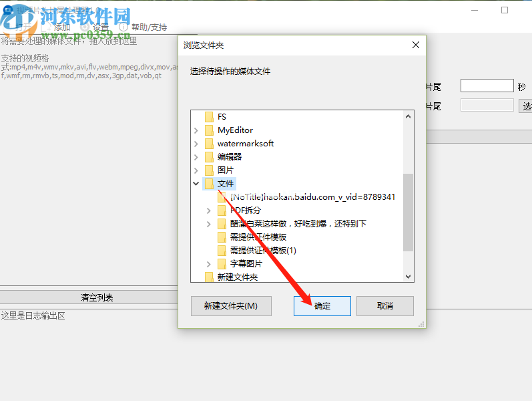Click the FS folder icon
This screenshot has width=532, height=401.
[x=209, y=117]
